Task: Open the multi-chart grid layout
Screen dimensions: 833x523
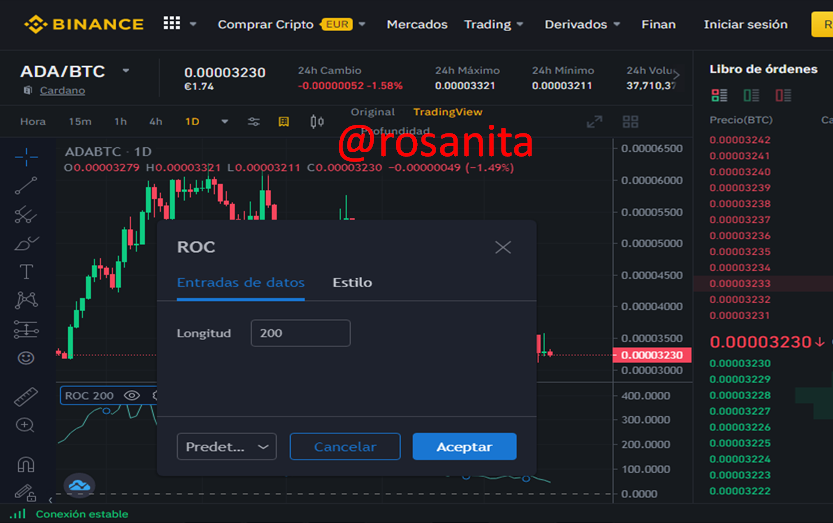Action: click(630, 122)
